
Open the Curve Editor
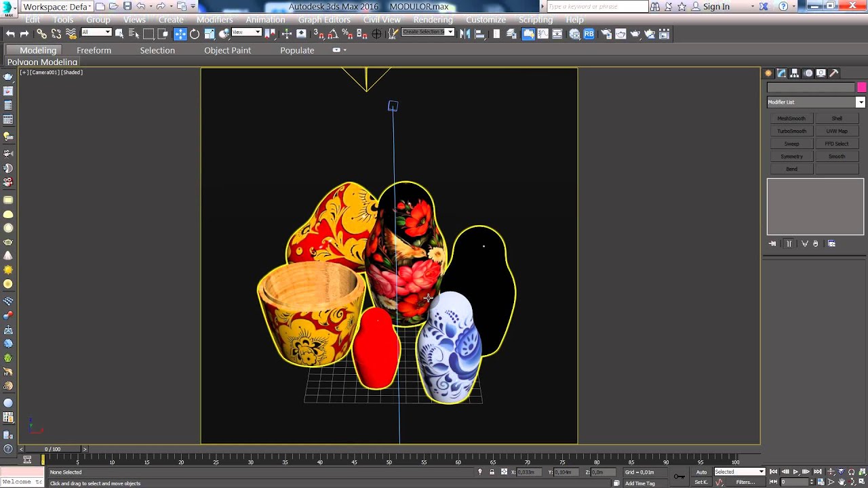(x=543, y=34)
